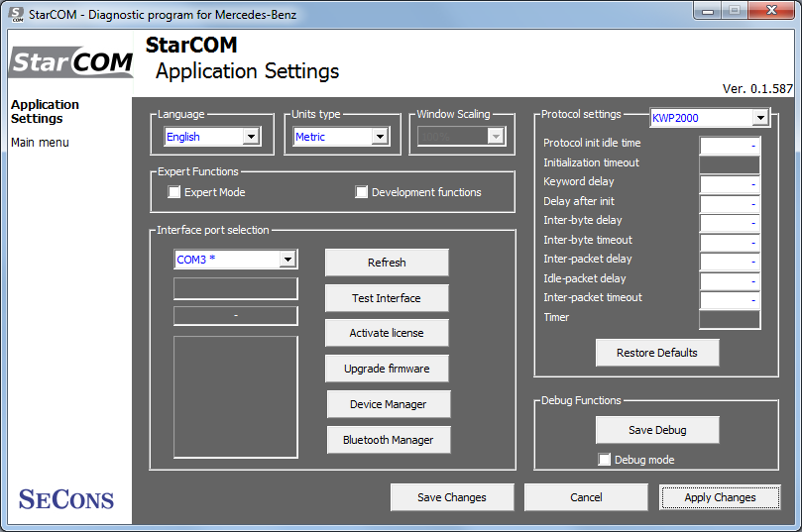Open the Device Manager button
The image size is (802, 532).
tap(389, 404)
